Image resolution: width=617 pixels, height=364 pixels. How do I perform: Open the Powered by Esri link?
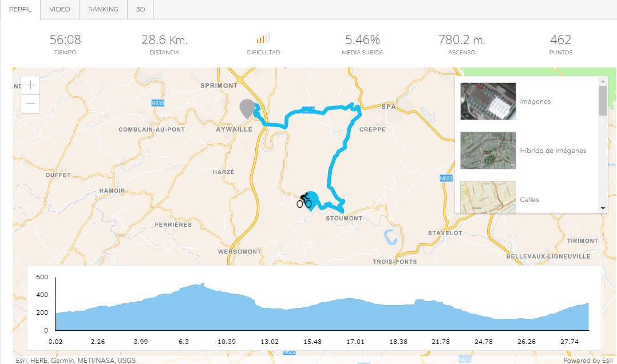coord(588,360)
